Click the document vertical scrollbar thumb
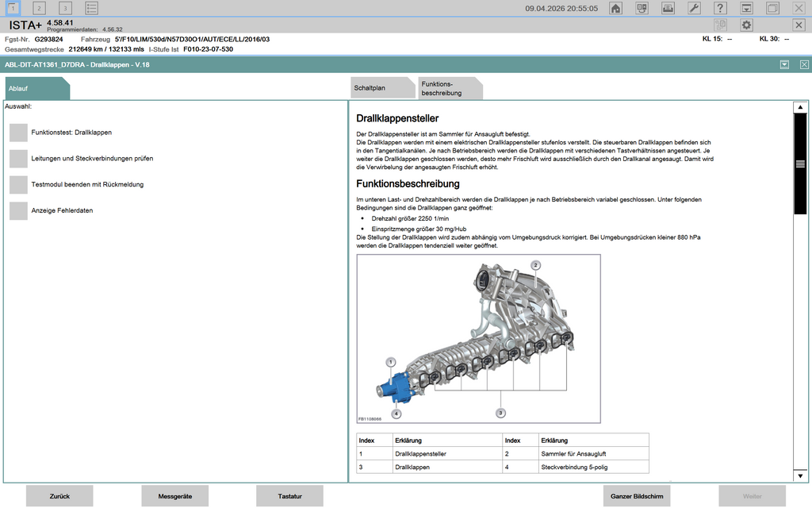Viewport: 812px width, 508px height. [800, 164]
